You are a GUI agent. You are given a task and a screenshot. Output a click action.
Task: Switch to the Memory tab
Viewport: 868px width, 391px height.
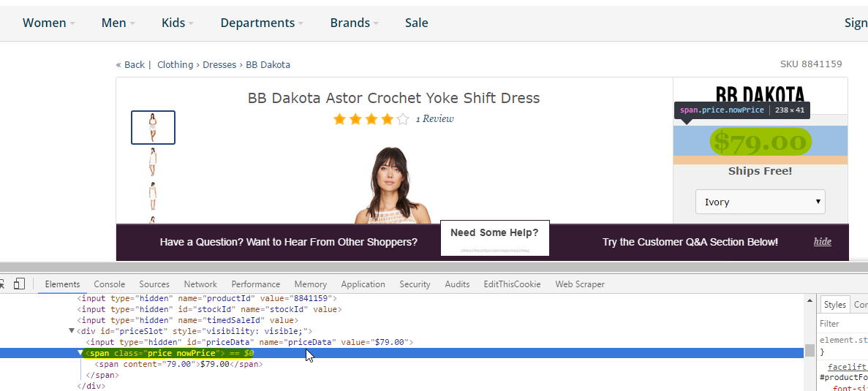point(311,284)
